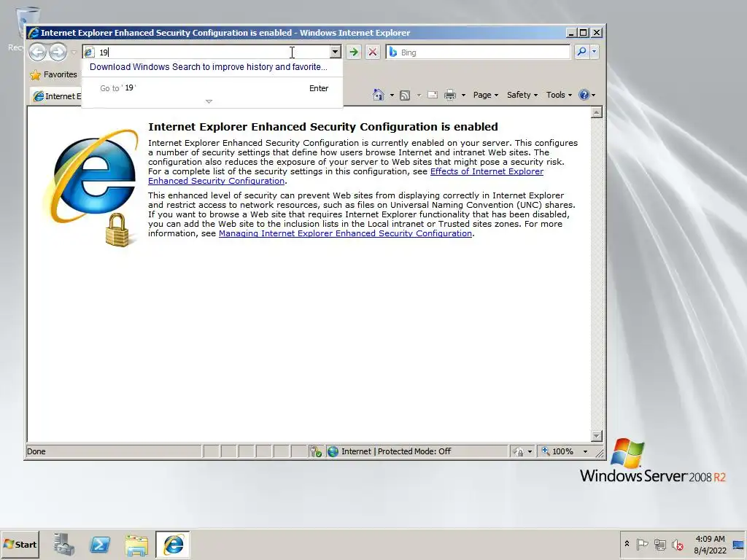Open Windows Explorer folder on taskbar

coord(136,545)
